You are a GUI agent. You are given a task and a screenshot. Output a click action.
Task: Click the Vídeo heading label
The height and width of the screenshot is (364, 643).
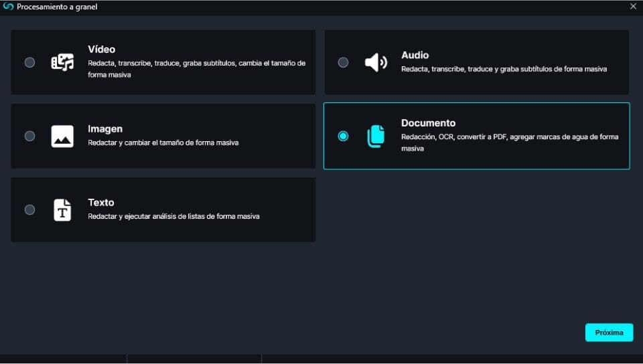[101, 50]
